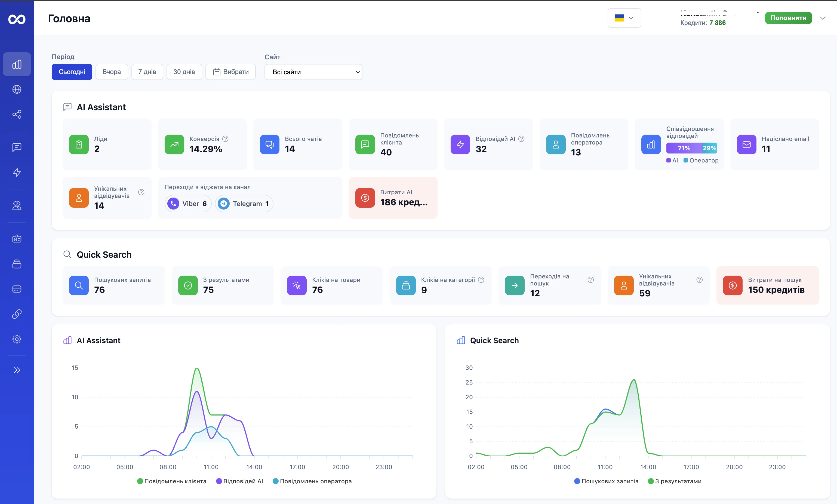Viewport: 837px width, 504px height.
Task: Click the green Поповнити button
Action: coord(788,18)
